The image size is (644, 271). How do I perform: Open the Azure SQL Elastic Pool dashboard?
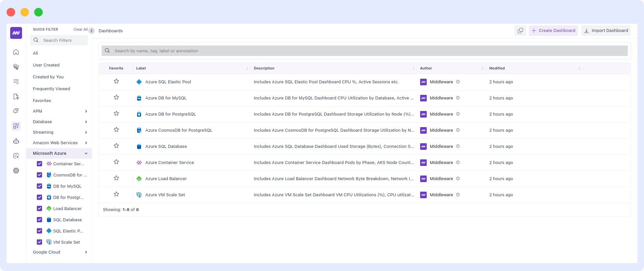click(x=168, y=82)
